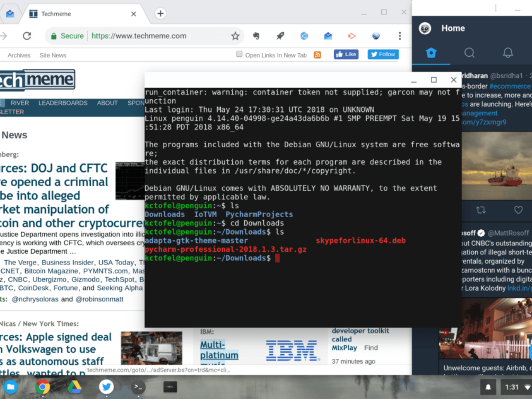Open the van thumbnail beside Apple Volkswagen story
Viewport: 532px width, 399px height.
pyautogui.click(x=152, y=348)
